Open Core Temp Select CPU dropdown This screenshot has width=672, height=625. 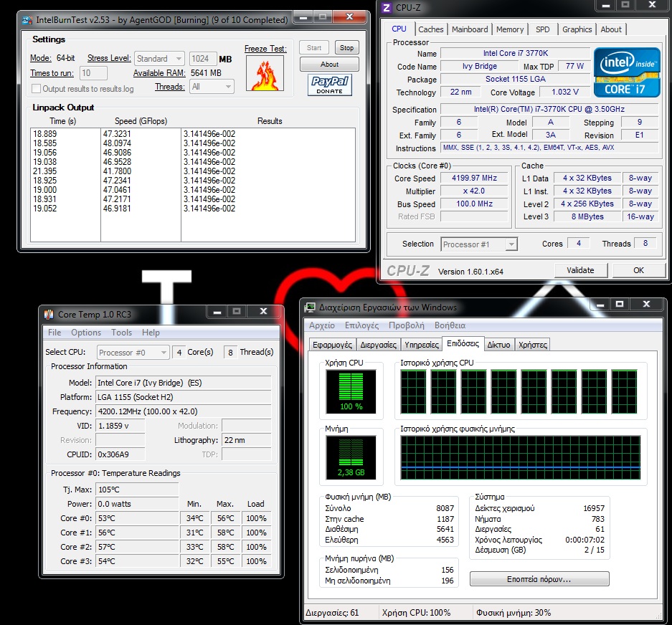tap(133, 353)
